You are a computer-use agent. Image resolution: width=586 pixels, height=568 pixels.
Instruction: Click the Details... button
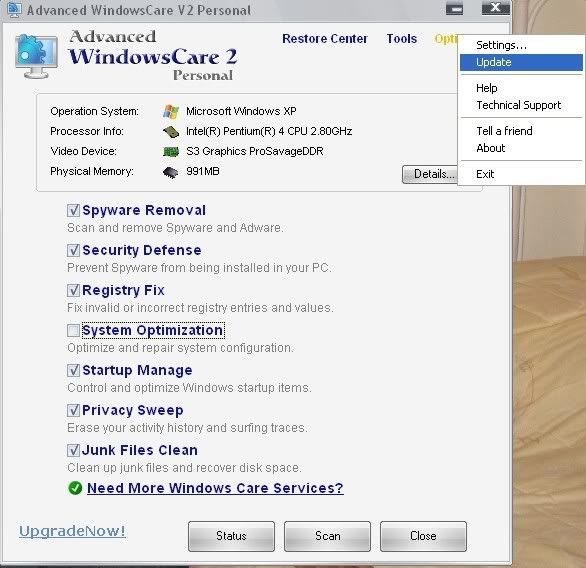click(x=430, y=174)
